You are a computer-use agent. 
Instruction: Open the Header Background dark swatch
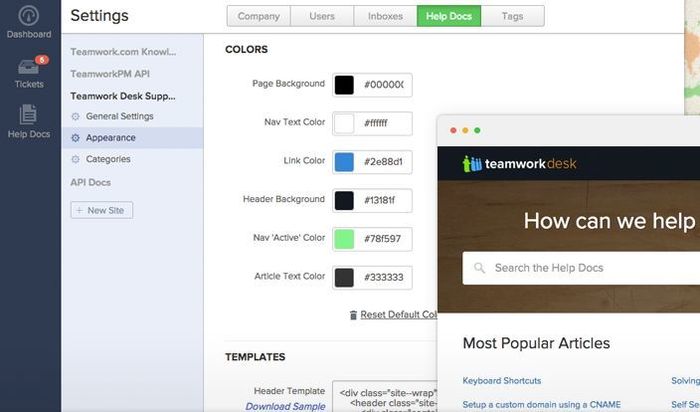pos(344,200)
